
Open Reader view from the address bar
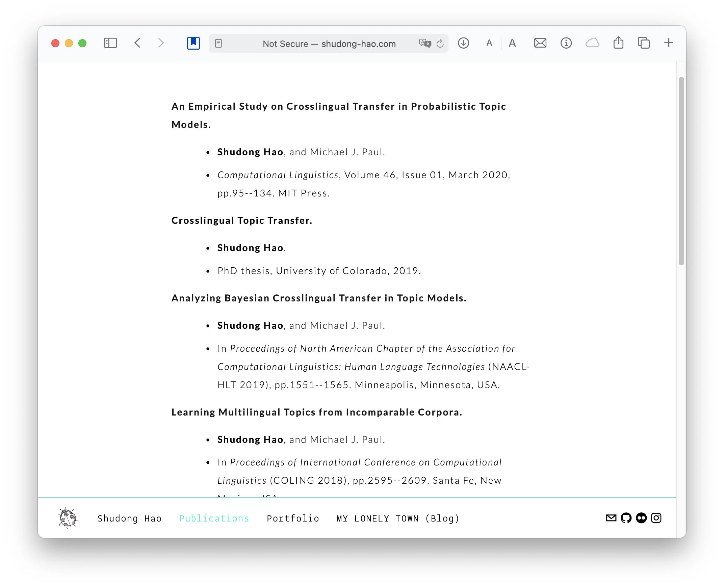point(218,43)
